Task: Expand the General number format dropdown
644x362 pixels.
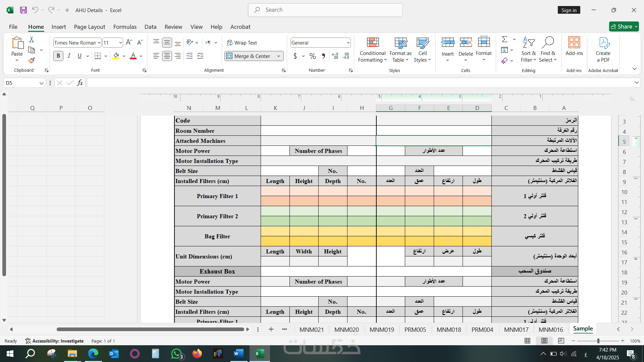Action: pos(348,43)
